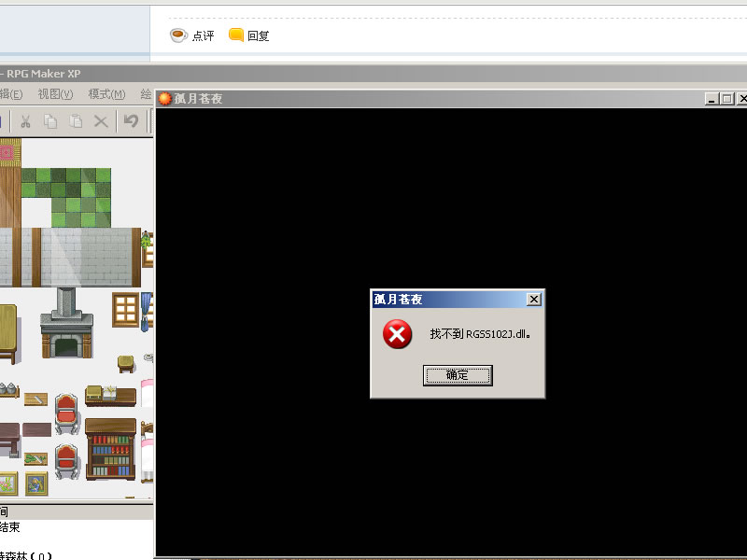
Task: Select the fireplace tile in tileset
Action: click(66, 323)
